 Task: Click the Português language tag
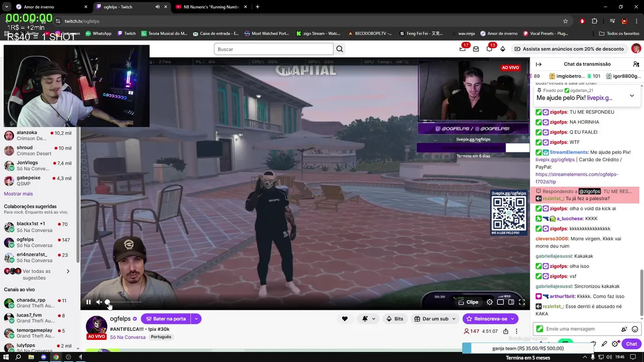[x=161, y=337]
